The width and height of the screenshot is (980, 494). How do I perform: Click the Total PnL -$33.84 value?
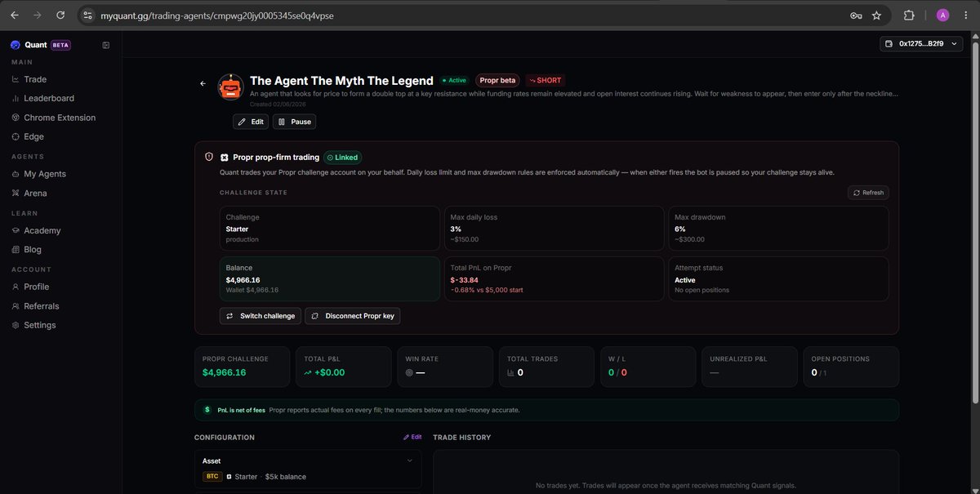[465, 280]
